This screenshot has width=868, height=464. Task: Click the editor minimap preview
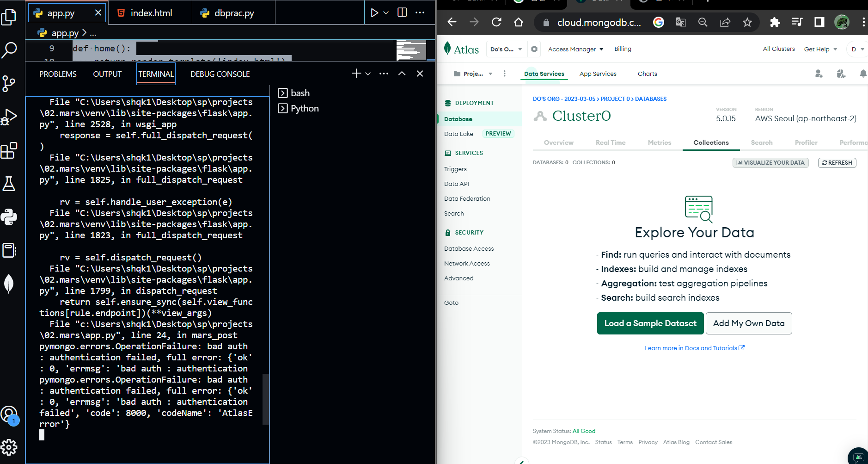411,50
